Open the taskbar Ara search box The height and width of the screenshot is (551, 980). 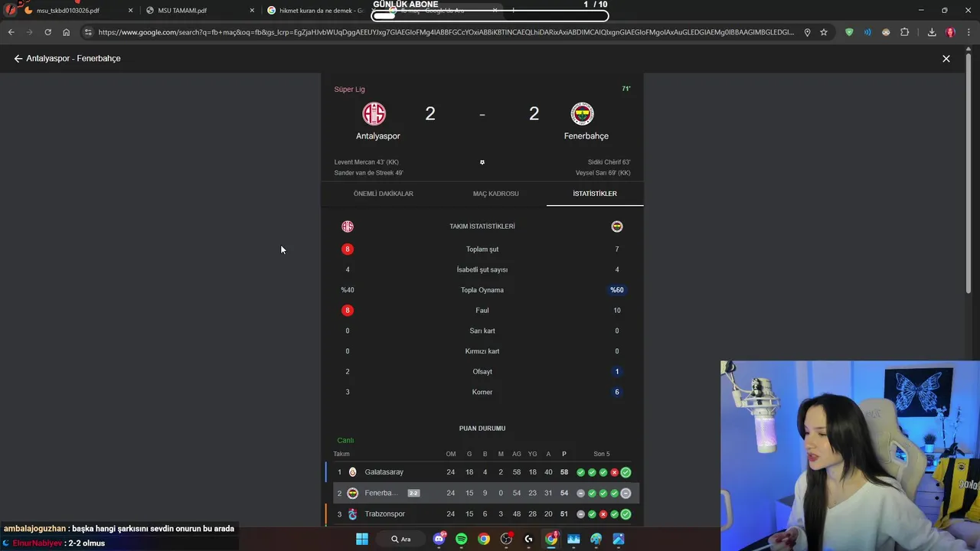[401, 539]
